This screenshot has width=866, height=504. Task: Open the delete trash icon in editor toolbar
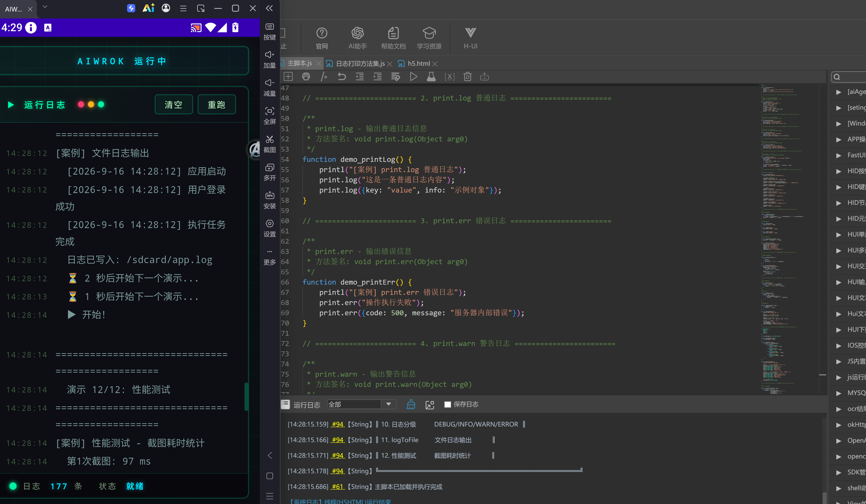467,77
